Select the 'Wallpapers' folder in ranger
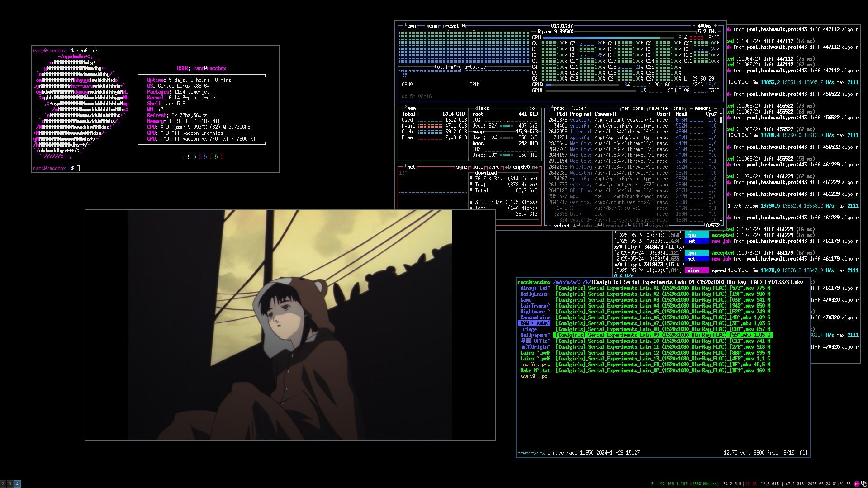This screenshot has height=488, width=868. [535, 335]
